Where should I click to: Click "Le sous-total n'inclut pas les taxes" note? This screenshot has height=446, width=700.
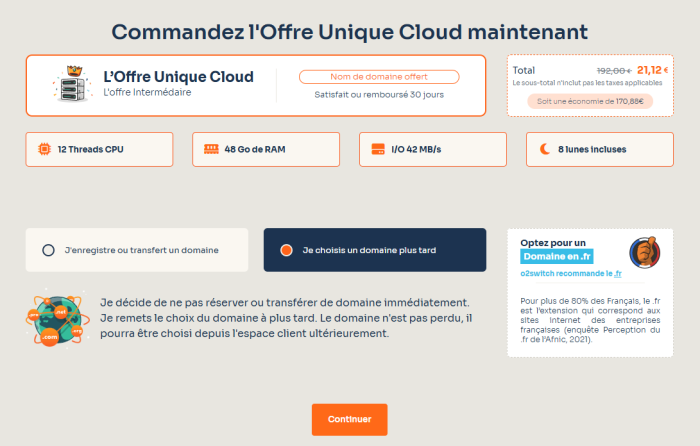click(x=587, y=83)
